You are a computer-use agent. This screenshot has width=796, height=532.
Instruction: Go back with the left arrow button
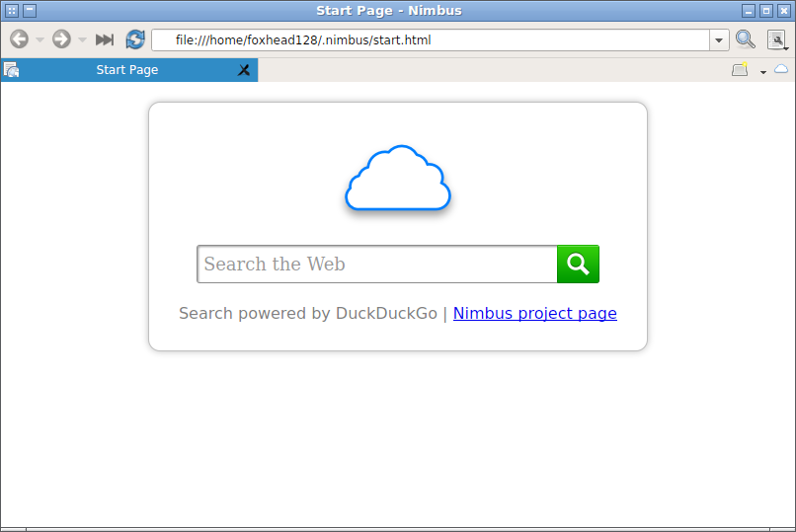coord(20,39)
